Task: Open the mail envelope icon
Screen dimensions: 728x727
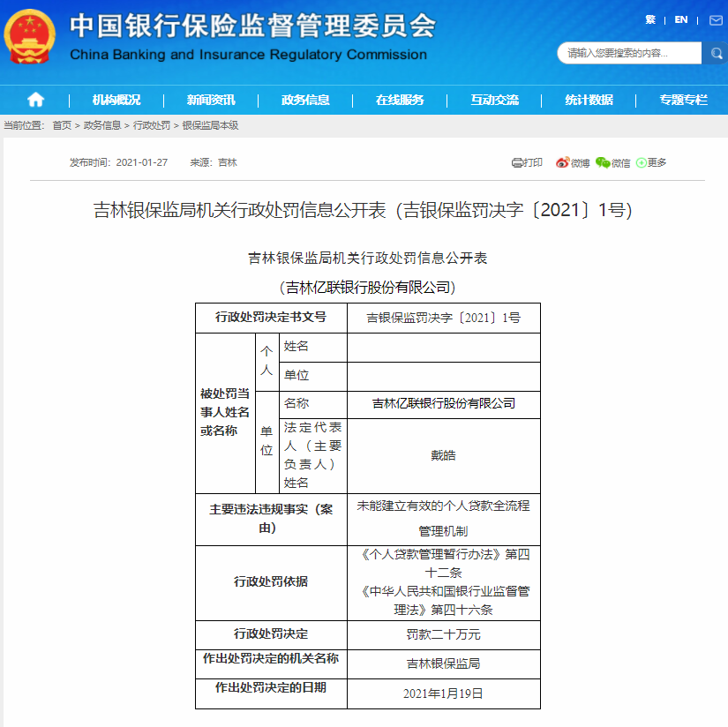Action: pyautogui.click(x=716, y=20)
